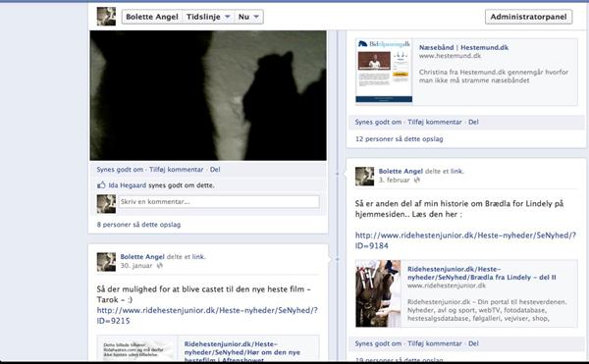Open the horse bridle preview thumbnail
This screenshot has height=364, width=589.
coord(378,293)
